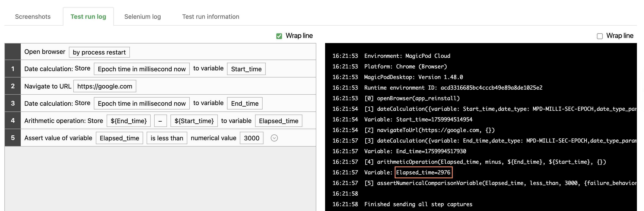Click log line 'Variable: End_time=1759994517930'
Image resolution: width=644 pixels, height=211 pixels.
[x=415, y=151]
